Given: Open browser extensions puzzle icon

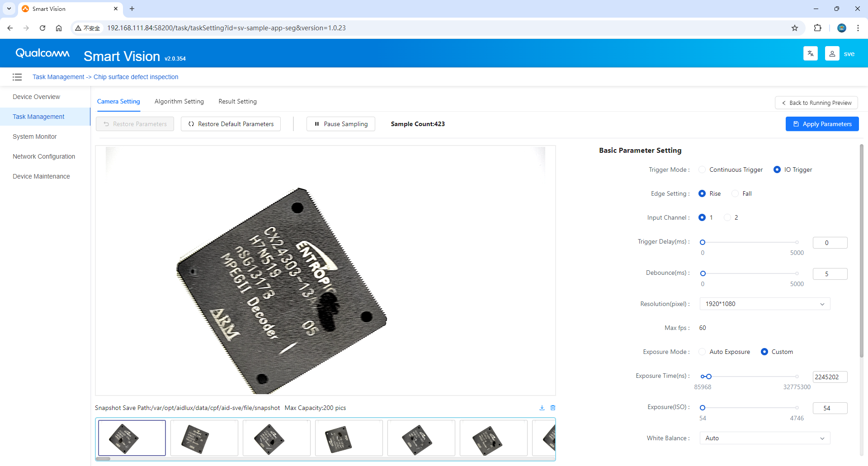Looking at the screenshot, I should [817, 28].
